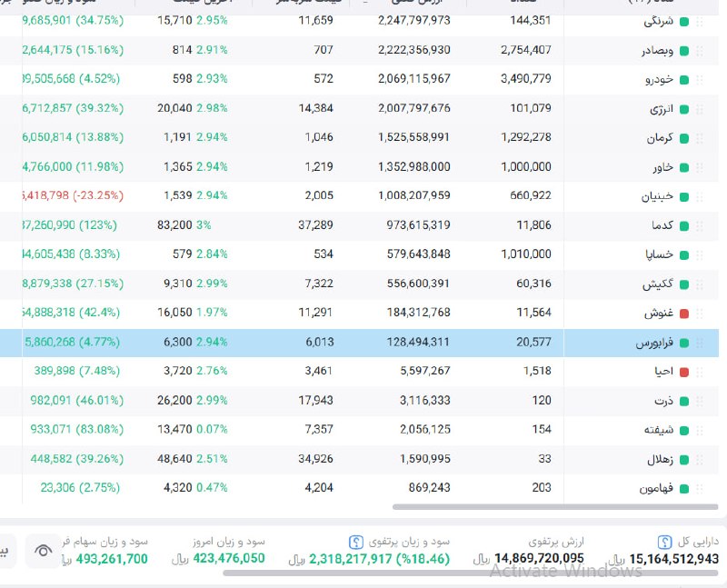Image resolution: width=727 pixels, height=588 pixels.
Task: Click the net value 128,494,311 for فرابورس
Action: click(418, 342)
